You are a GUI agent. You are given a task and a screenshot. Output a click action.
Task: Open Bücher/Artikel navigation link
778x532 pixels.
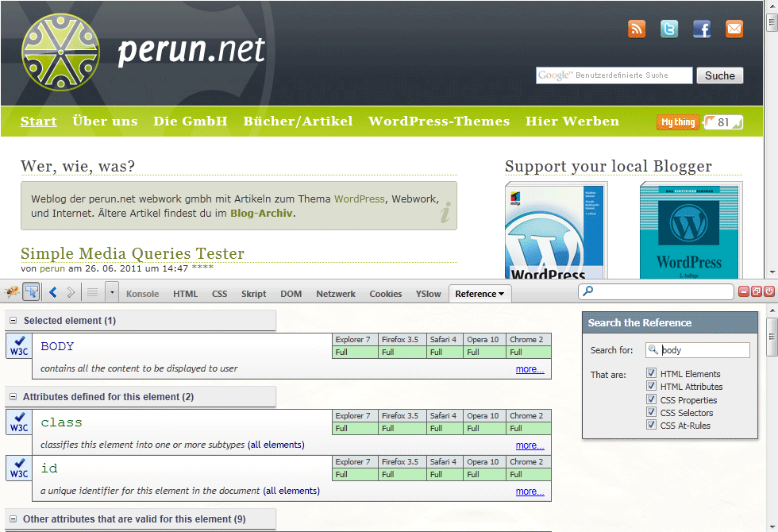coord(298,121)
